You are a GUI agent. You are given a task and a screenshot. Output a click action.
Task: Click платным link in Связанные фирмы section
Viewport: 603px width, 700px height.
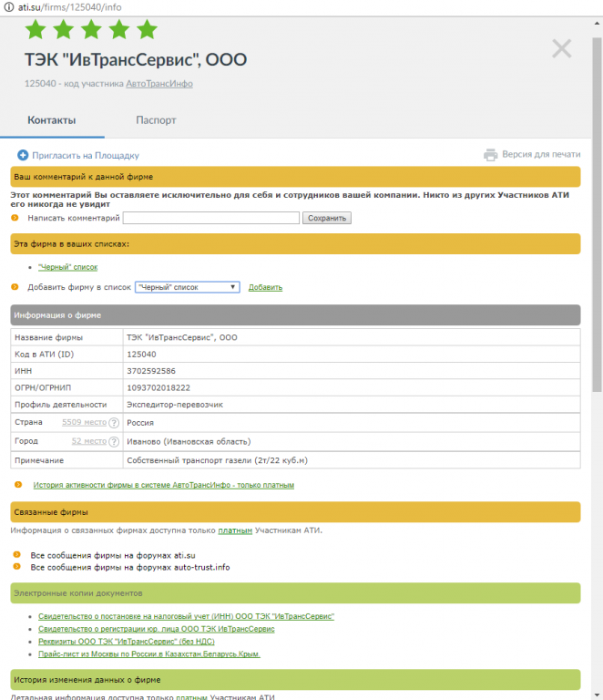[235, 530]
